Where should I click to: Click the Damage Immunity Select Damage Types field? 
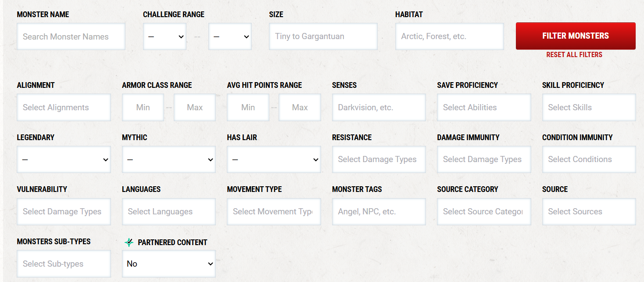click(484, 159)
